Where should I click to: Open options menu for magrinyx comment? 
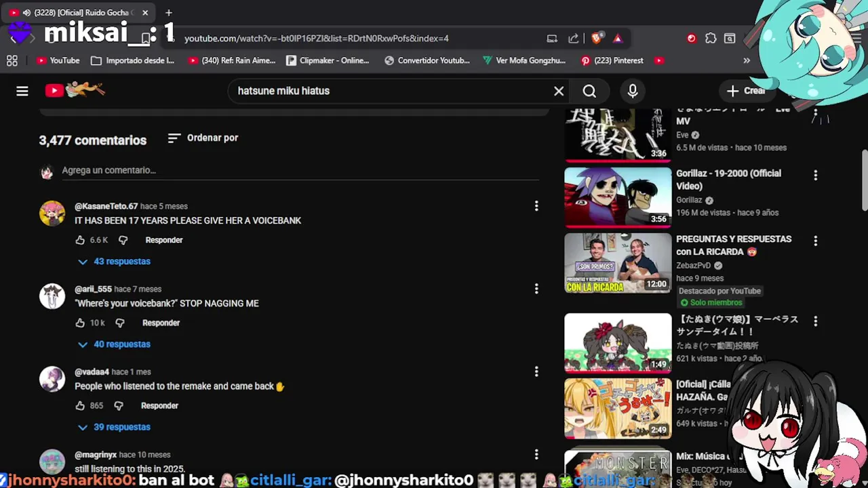[x=536, y=454]
